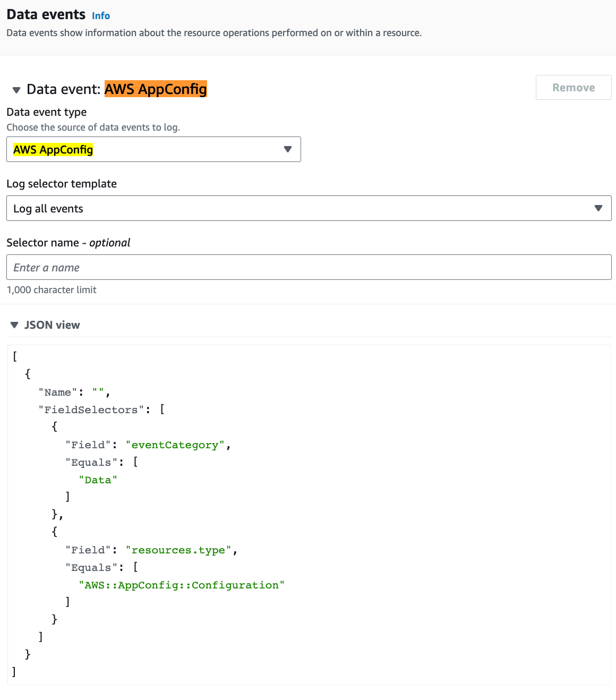Screen dimensions: 616x700
Task: Click the "eventCategory" value in JSON
Action: (175, 445)
